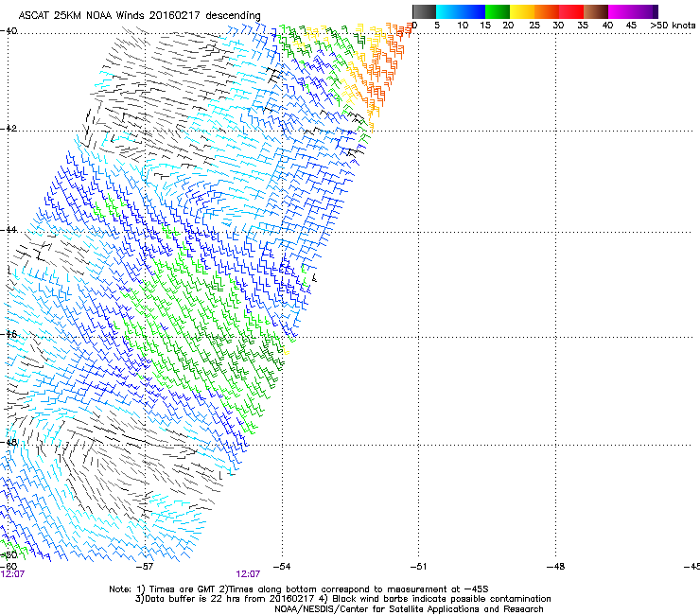The height and width of the screenshot is (615, 700).
Task: Click the yellow 20-25 knots legend segment
Action: pos(522,11)
